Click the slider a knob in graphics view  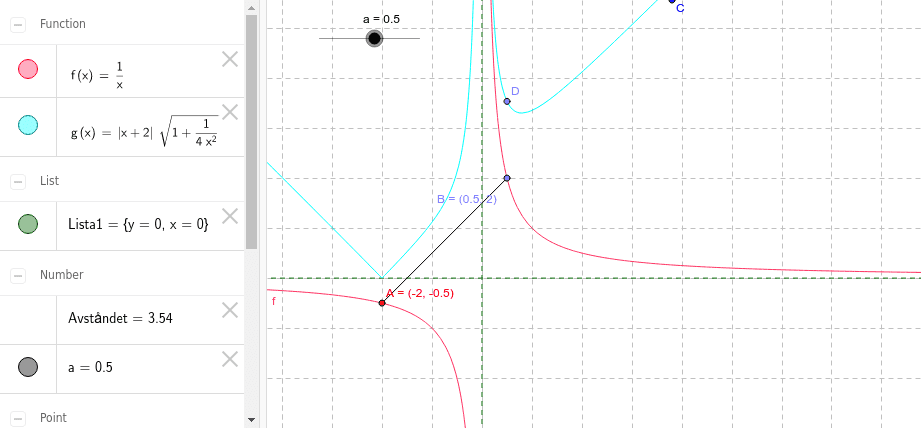pyautogui.click(x=374, y=39)
